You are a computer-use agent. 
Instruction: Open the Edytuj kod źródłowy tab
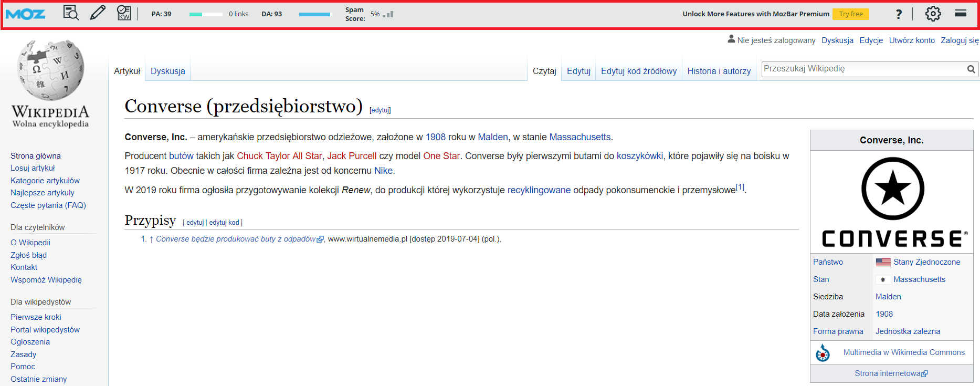[x=639, y=71]
